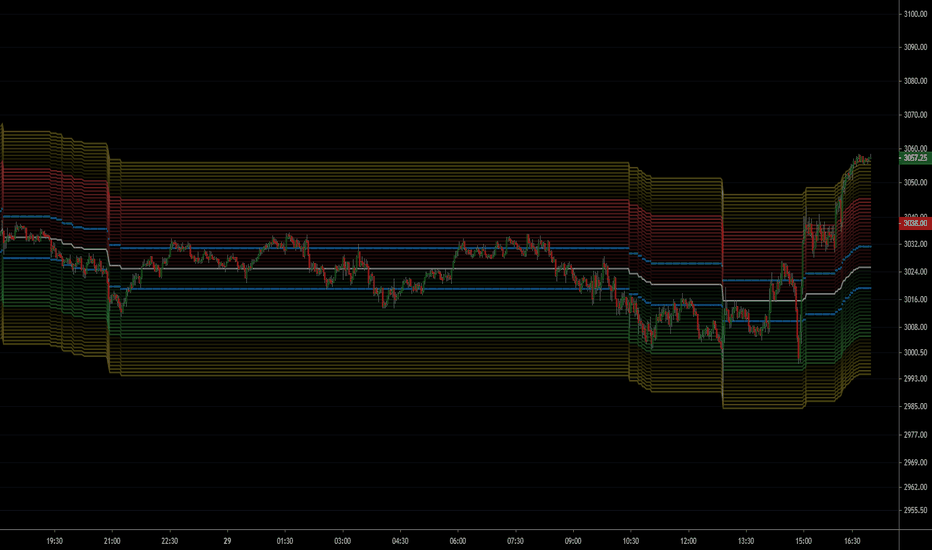Click the 06:00 time axis label

tap(458, 541)
